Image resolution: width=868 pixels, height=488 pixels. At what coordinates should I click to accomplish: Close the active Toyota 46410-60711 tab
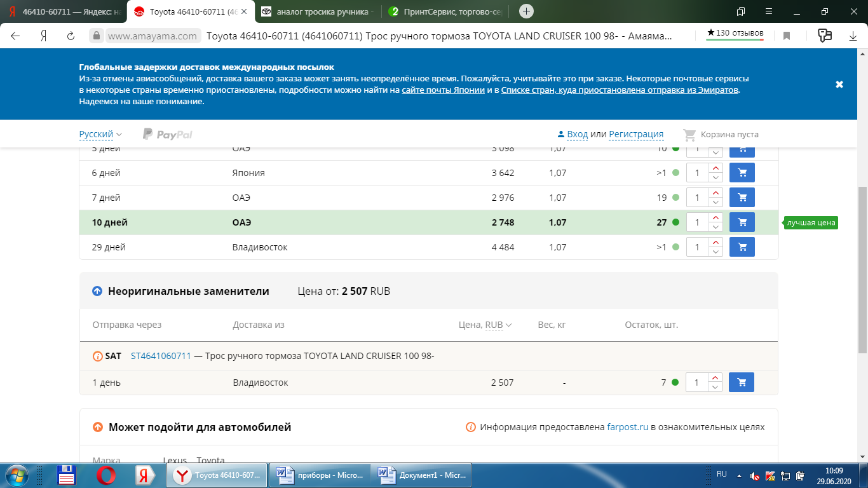244,11
